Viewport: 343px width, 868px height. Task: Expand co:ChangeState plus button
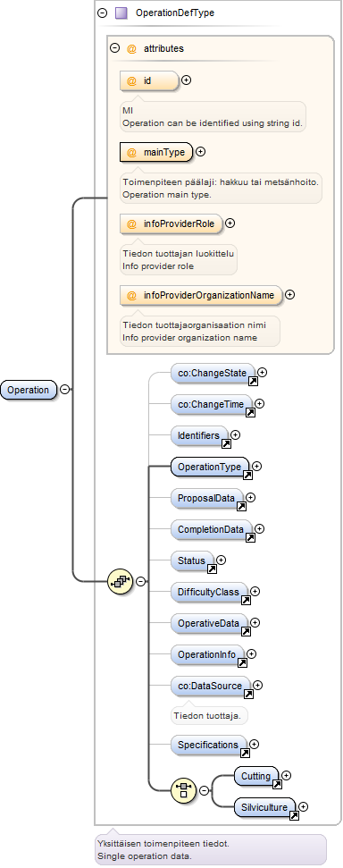point(263,373)
